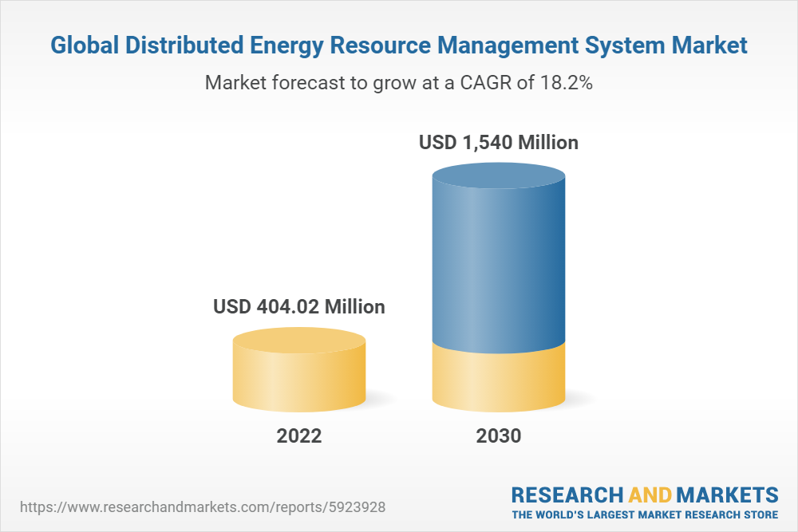
Task: Click the yellow base of the 2030 cylinder
Action: [x=499, y=379]
